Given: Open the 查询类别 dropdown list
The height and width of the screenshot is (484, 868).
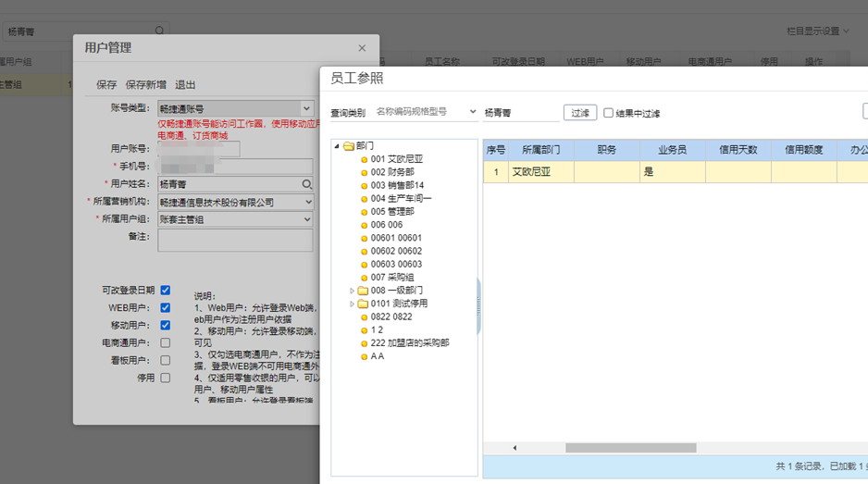Looking at the screenshot, I should point(473,112).
